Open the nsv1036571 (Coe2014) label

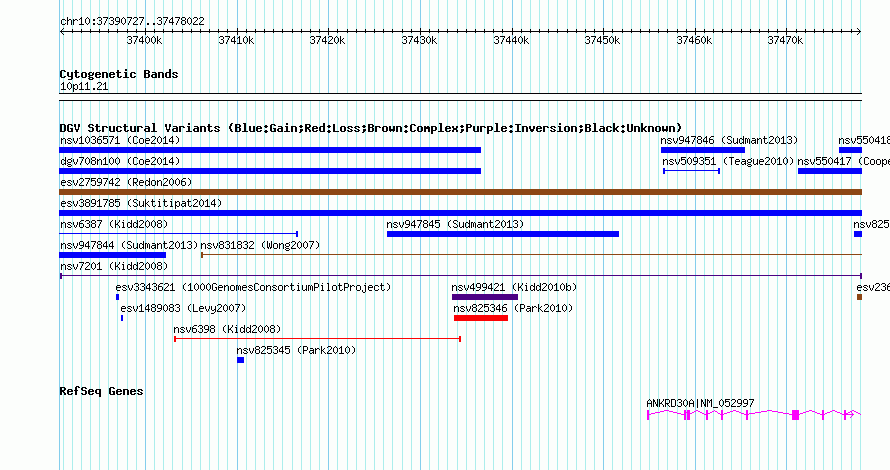click(120, 140)
